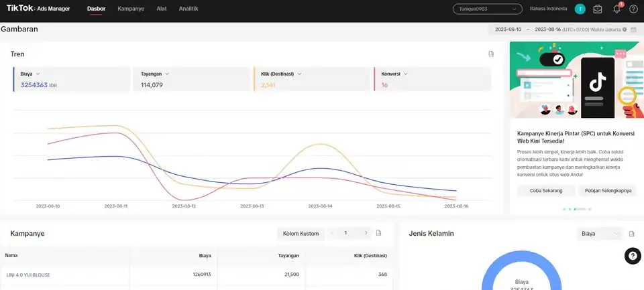Open the Dasbor tab
The width and height of the screenshot is (644, 290).
point(96,9)
